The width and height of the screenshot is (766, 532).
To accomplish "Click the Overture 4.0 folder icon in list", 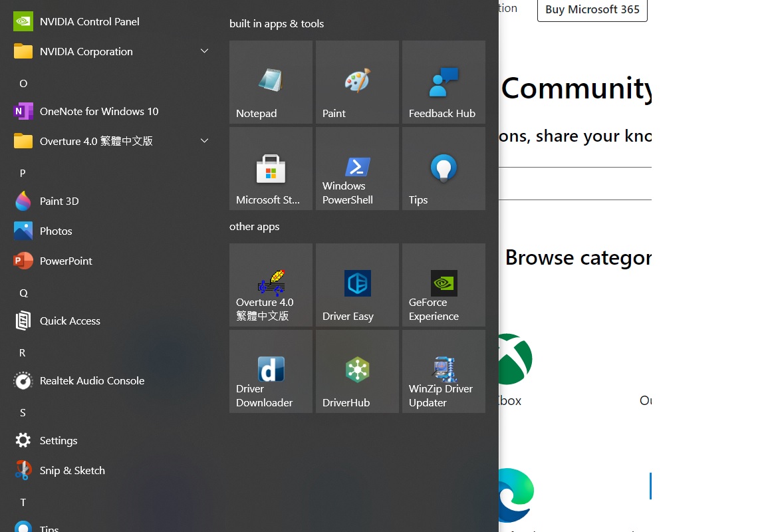I will pos(23,141).
